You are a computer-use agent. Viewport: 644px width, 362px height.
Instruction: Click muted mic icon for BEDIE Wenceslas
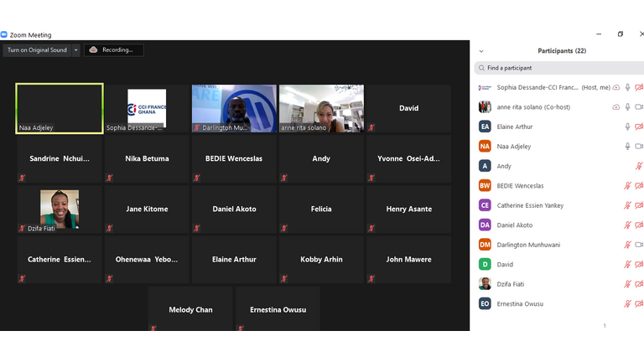[x=627, y=186]
